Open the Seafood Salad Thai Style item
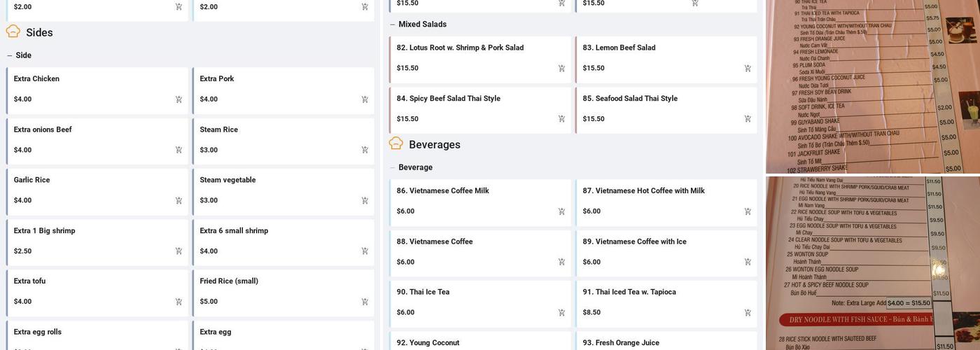This screenshot has width=980, height=350. coord(630,99)
